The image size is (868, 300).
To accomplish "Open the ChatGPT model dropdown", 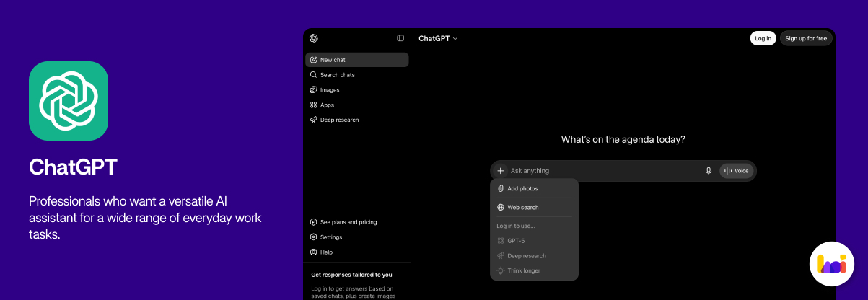I will 438,38.
